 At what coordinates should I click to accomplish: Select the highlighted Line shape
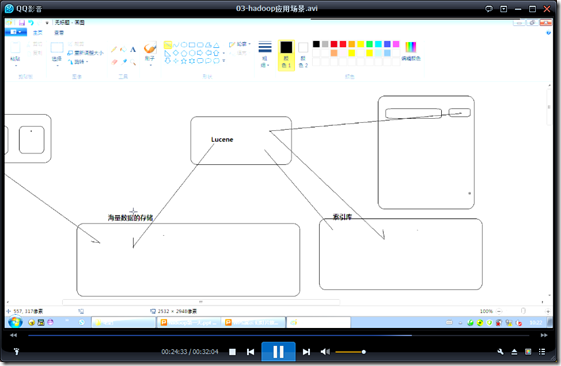coord(168,45)
